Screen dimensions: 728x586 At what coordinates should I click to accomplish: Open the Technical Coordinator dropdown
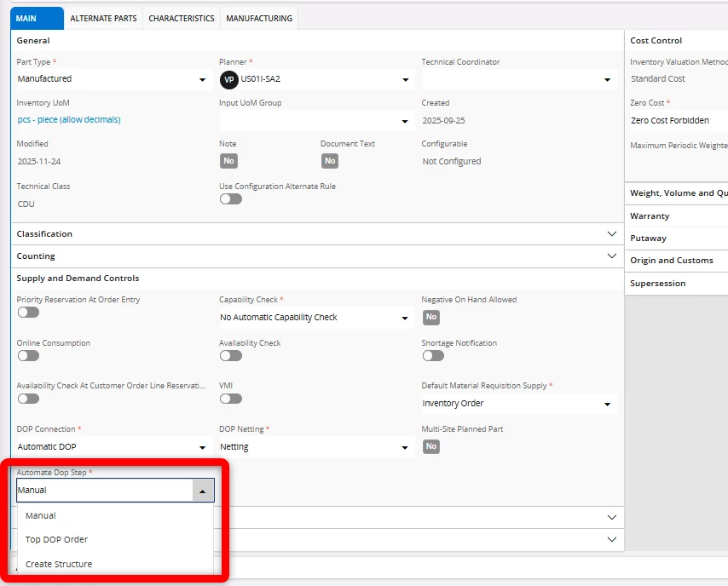pyautogui.click(x=607, y=79)
